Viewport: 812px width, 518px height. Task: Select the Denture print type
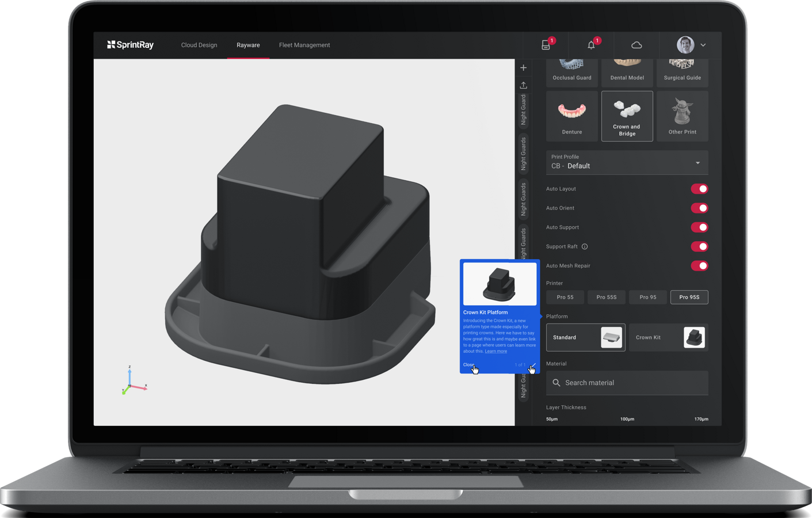571,116
